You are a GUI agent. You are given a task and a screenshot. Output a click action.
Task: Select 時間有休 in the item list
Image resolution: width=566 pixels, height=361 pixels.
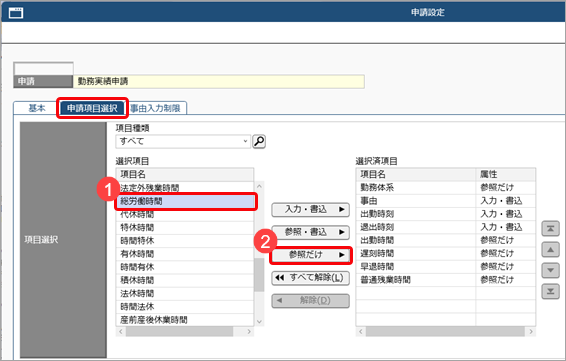click(x=185, y=267)
